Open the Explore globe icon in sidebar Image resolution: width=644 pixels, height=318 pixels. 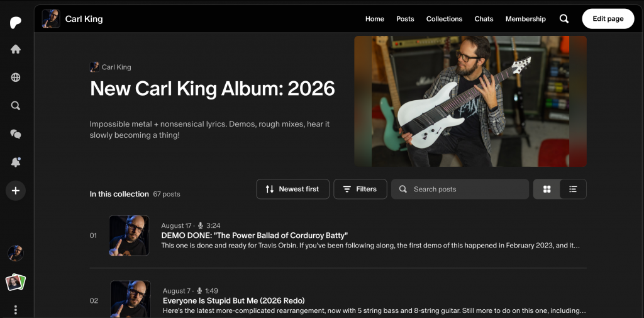16,77
